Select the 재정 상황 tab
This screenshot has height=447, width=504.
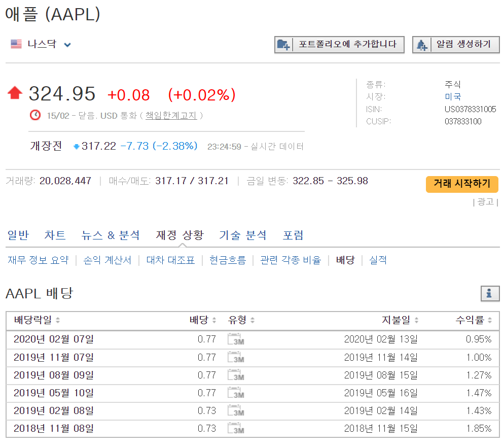[180, 235]
